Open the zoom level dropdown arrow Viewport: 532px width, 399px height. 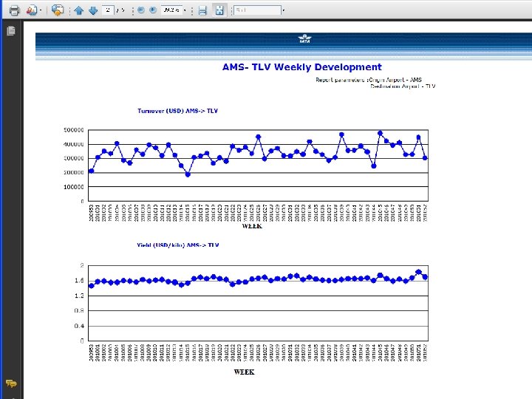point(185,10)
